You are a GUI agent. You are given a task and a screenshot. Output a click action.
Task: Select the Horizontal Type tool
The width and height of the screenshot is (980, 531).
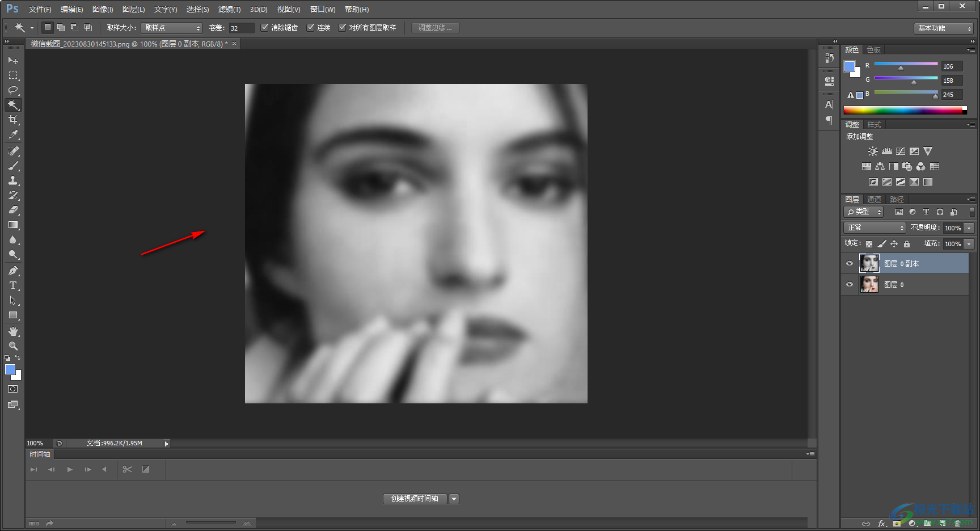pyautogui.click(x=13, y=285)
